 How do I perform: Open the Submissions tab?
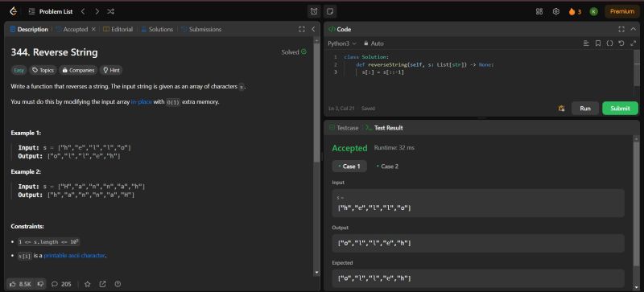pyautogui.click(x=201, y=29)
